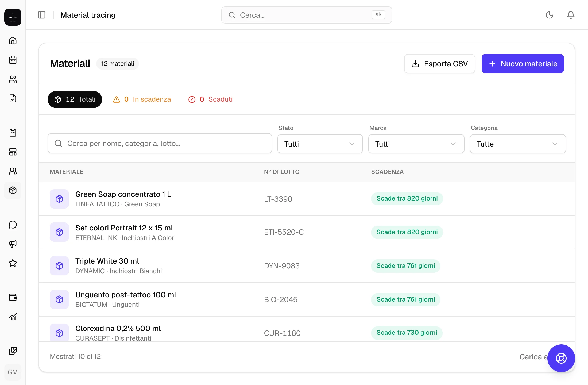Select the 12 Totali filter tab
The height and width of the screenshot is (385, 588).
pos(75,99)
